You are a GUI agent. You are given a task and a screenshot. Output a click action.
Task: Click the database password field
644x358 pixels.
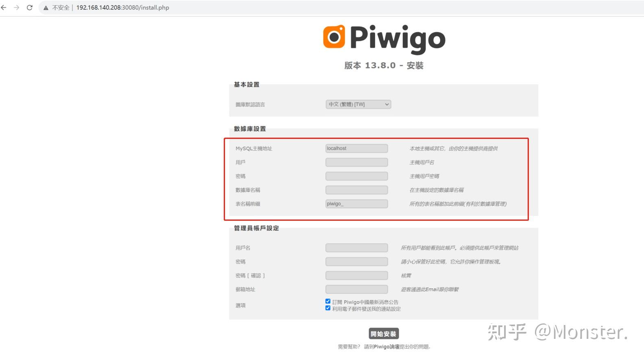tap(357, 176)
